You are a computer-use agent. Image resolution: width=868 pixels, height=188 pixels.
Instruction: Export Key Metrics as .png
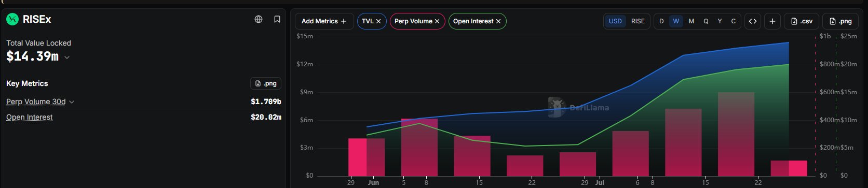tap(266, 83)
